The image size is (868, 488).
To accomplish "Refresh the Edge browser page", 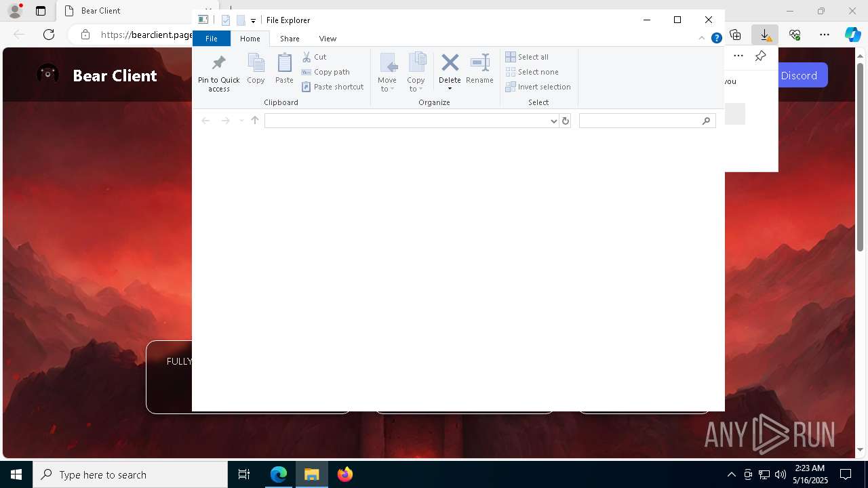I will pos(49,35).
